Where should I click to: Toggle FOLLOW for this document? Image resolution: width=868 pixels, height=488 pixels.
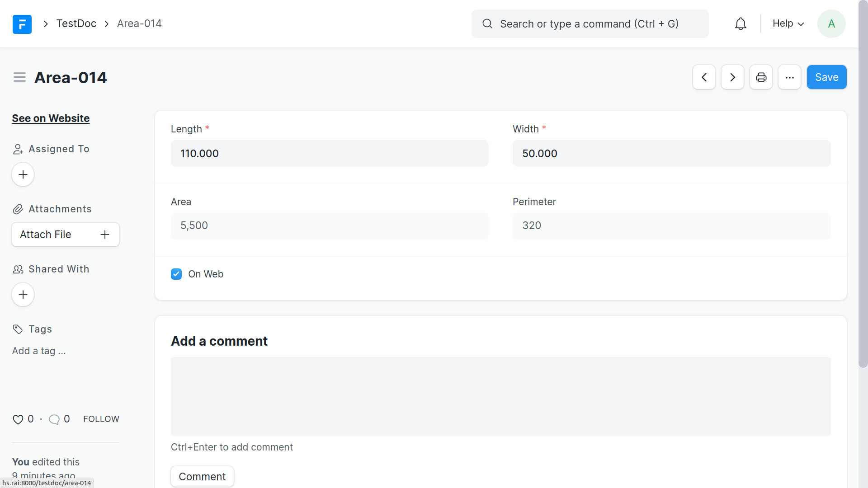click(101, 419)
